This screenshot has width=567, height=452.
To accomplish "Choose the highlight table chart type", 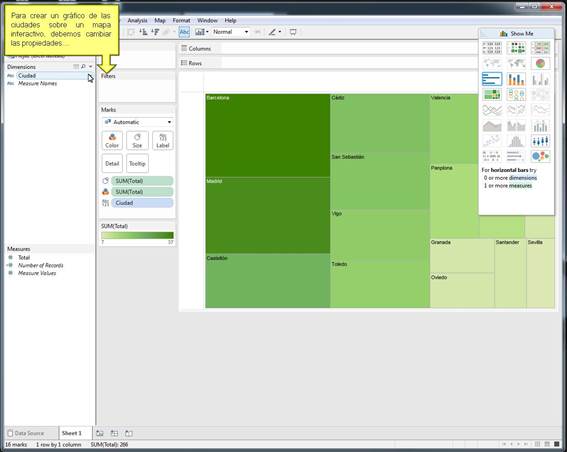I will tap(540, 48).
